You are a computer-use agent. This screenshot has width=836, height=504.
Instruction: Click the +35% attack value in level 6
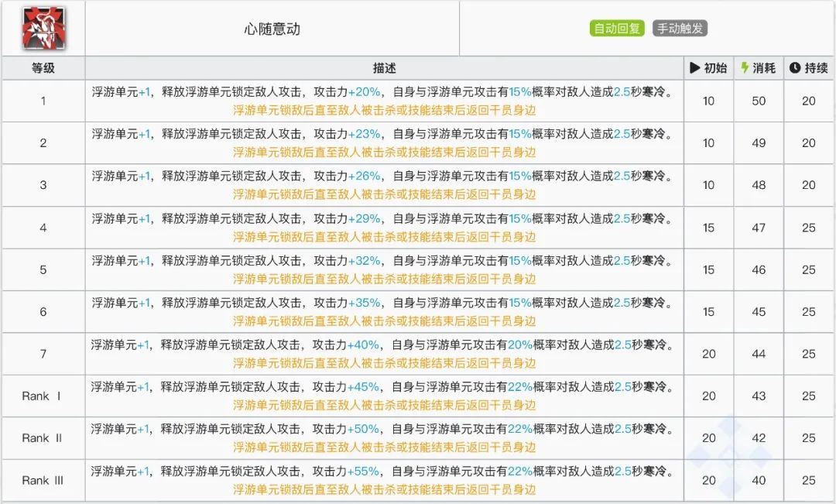364,303
